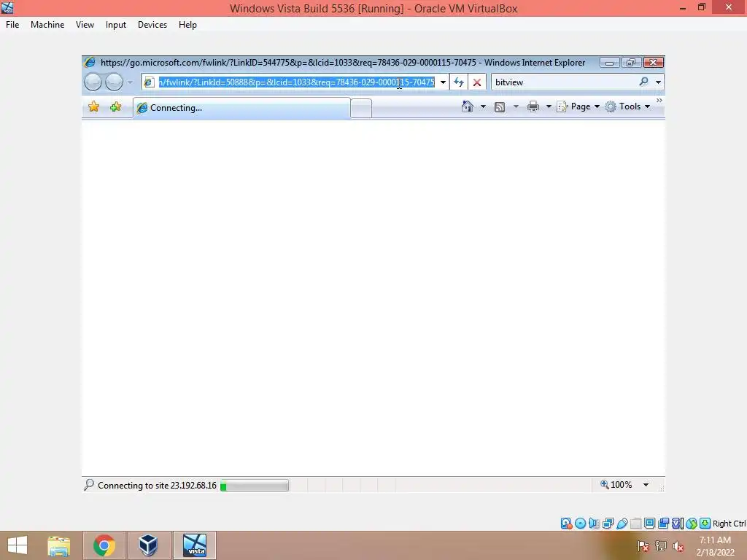Open VirtualBox Manager from taskbar
The width and height of the screenshot is (747, 560).
tap(149, 545)
